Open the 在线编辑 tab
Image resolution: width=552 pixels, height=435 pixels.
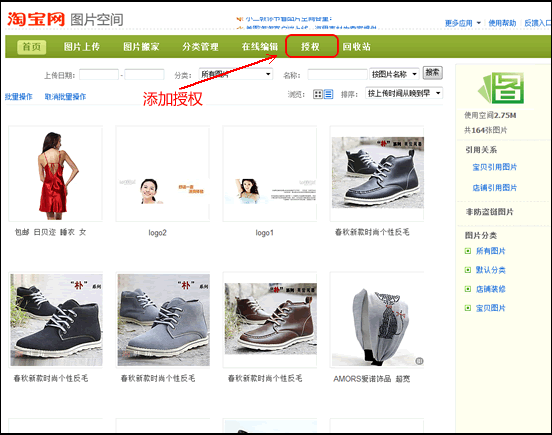click(260, 47)
